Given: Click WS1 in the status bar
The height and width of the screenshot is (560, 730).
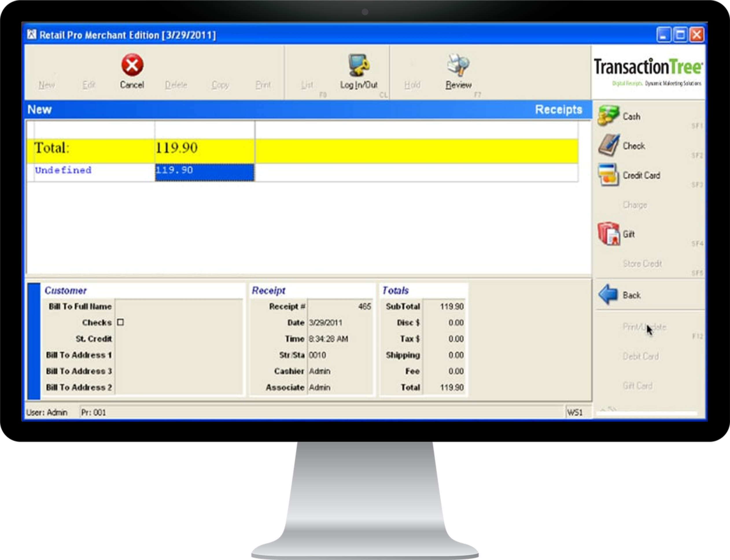Looking at the screenshot, I should coord(575,412).
